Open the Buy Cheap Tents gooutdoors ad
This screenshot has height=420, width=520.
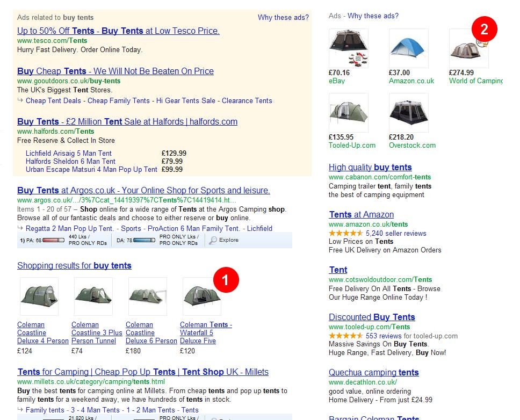click(x=115, y=71)
